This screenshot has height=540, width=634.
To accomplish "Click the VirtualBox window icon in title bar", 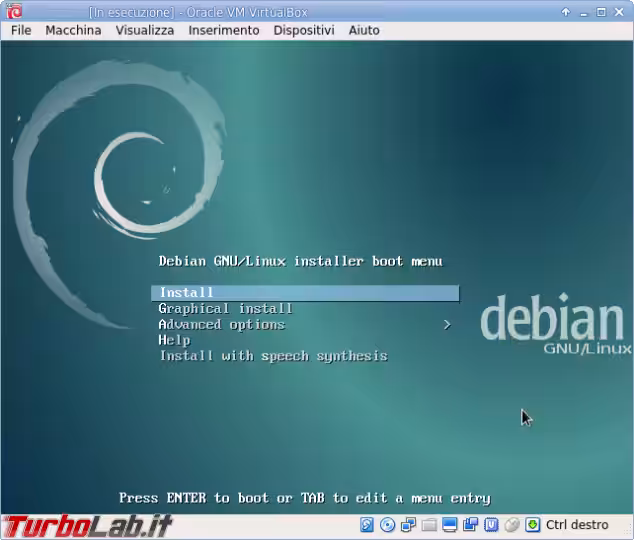I will 13,12.
